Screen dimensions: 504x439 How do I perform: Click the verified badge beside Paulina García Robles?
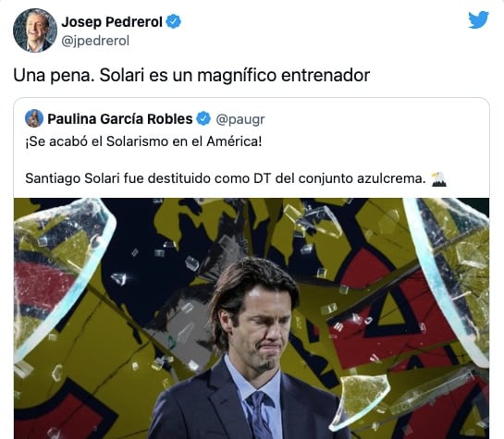[203, 119]
